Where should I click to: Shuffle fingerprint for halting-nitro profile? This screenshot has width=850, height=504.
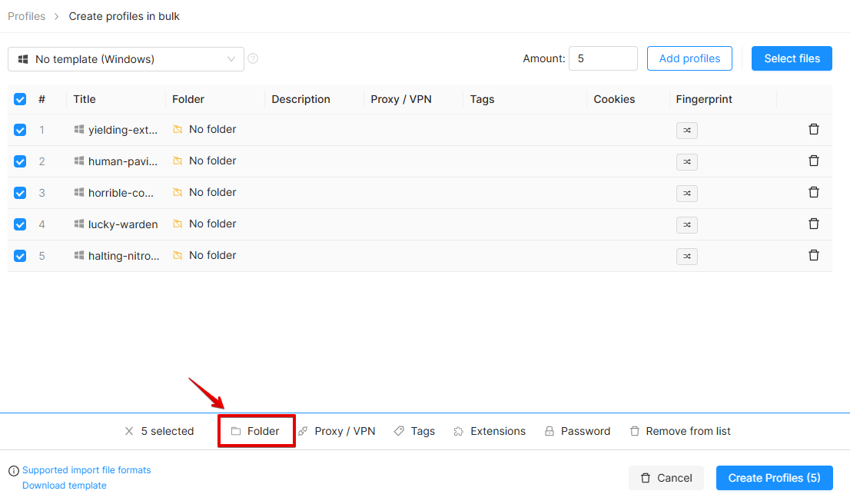pos(687,256)
